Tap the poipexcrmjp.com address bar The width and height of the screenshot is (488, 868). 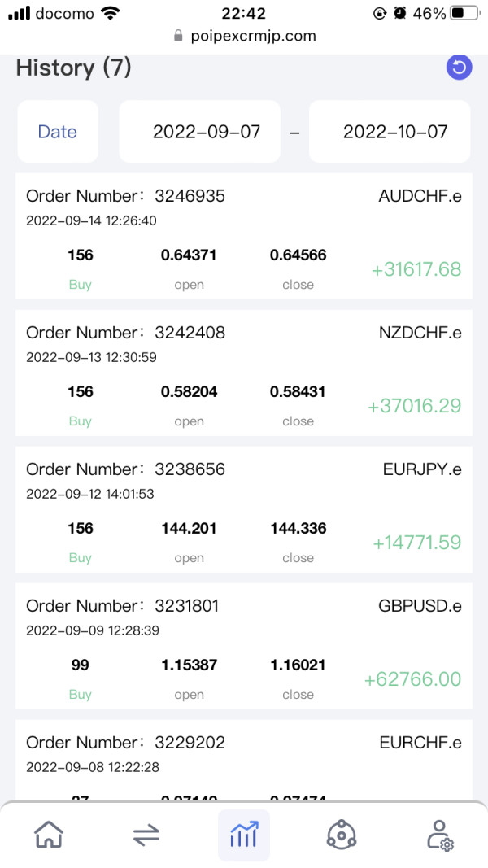(252, 37)
